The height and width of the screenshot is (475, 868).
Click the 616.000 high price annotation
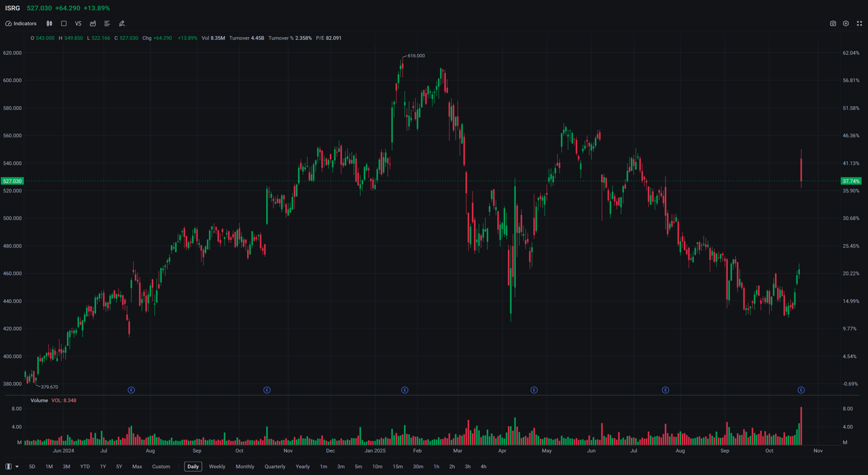click(416, 56)
